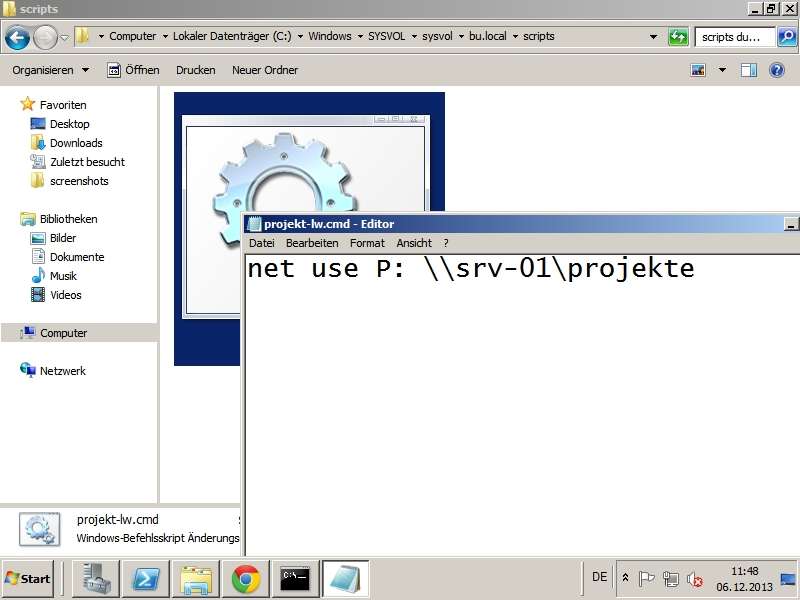Click the Windows Explorer taskbar icon

click(196, 578)
